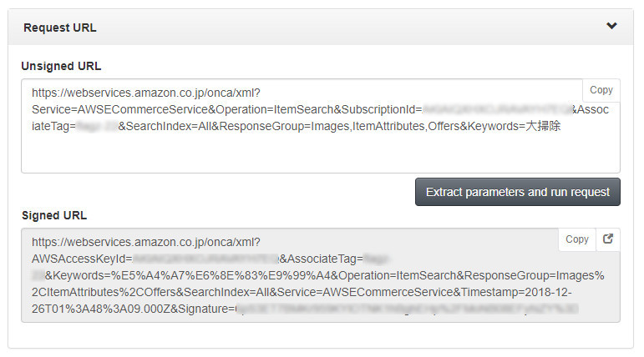Screen dimensions: 644x357
Task: Click the Request URL panel heading
Action: (60, 28)
